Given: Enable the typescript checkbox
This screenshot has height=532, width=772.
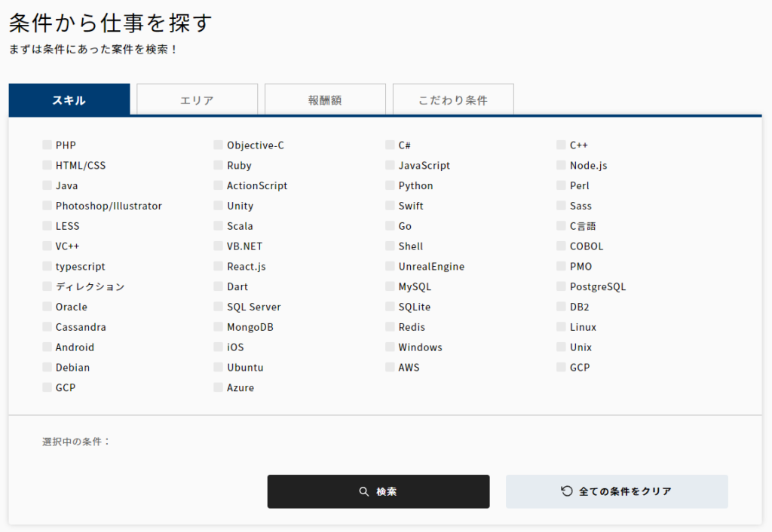Looking at the screenshot, I should coord(47,266).
